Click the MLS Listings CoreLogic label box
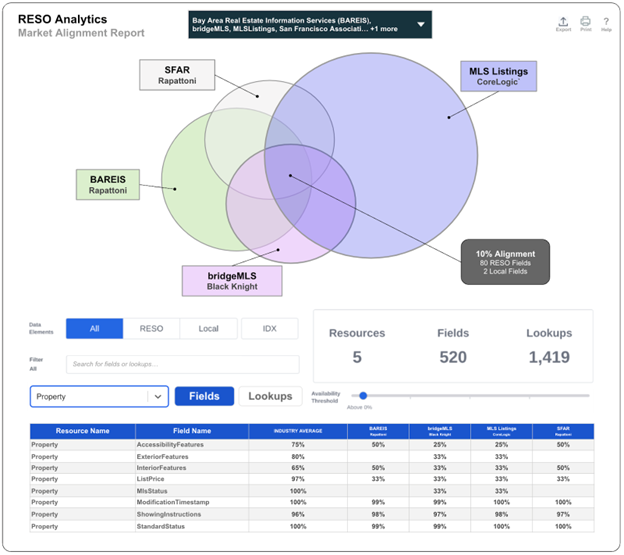Image resolution: width=624 pixels, height=555 pixels. point(500,77)
